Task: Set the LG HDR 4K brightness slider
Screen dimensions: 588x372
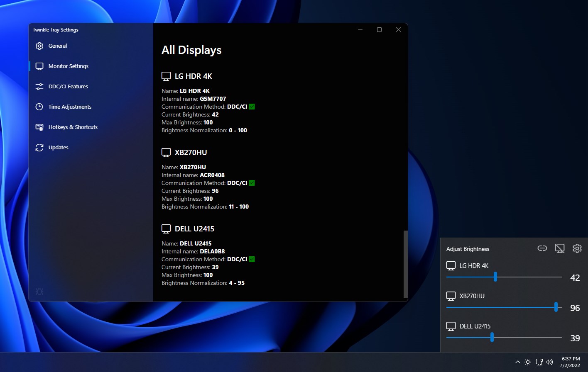Action: [x=495, y=276]
